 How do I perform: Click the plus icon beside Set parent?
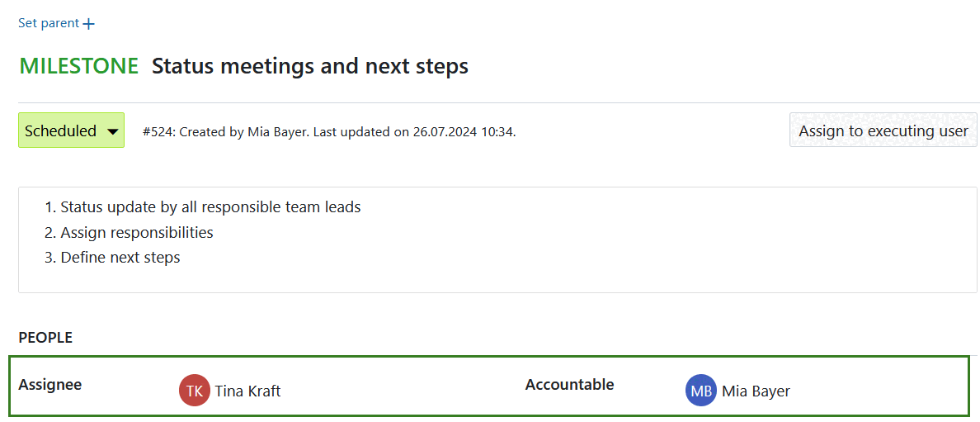coord(89,24)
